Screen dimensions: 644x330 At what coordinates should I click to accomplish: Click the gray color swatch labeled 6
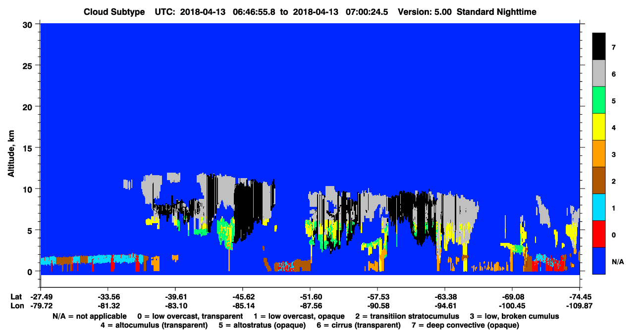click(x=599, y=73)
